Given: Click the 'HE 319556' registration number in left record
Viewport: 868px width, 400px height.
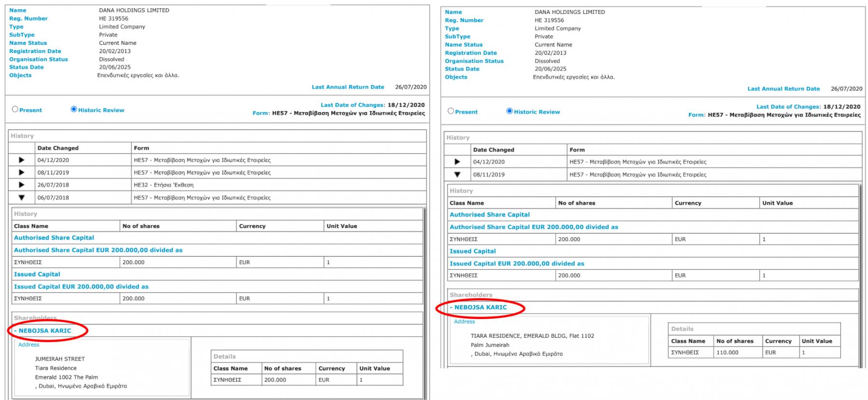Looking at the screenshot, I should pos(114,18).
